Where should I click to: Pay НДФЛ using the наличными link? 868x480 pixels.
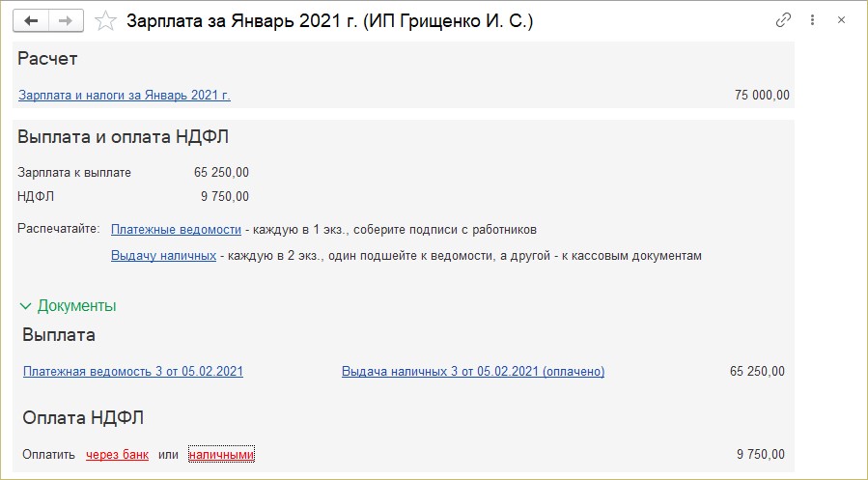(x=221, y=455)
